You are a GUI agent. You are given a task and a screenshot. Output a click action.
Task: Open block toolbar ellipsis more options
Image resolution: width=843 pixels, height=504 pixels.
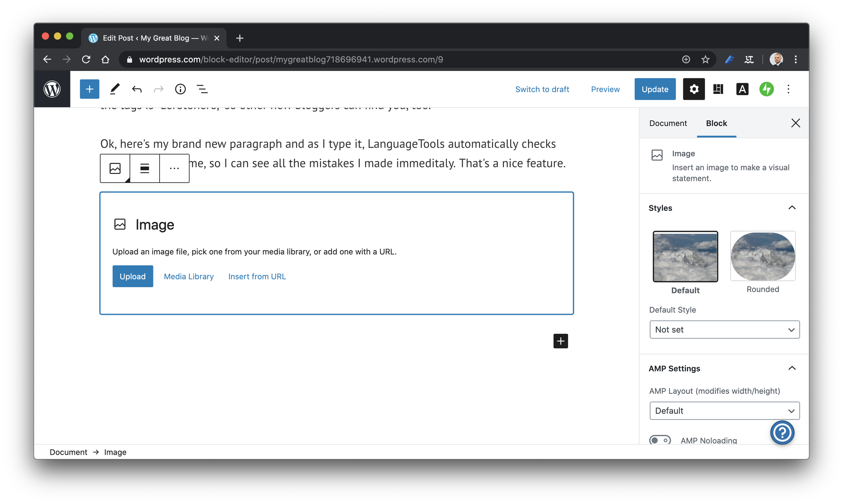(x=174, y=168)
